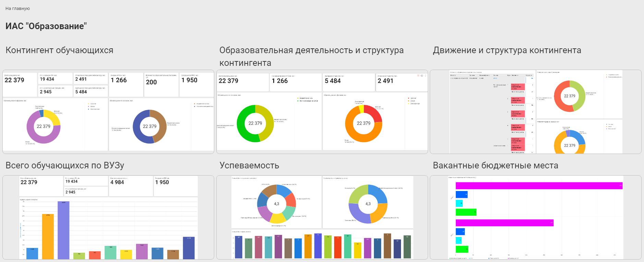644x262 pixels.
Task: Click the tallest purple bar in ВУЗ chart
Action: (63, 230)
